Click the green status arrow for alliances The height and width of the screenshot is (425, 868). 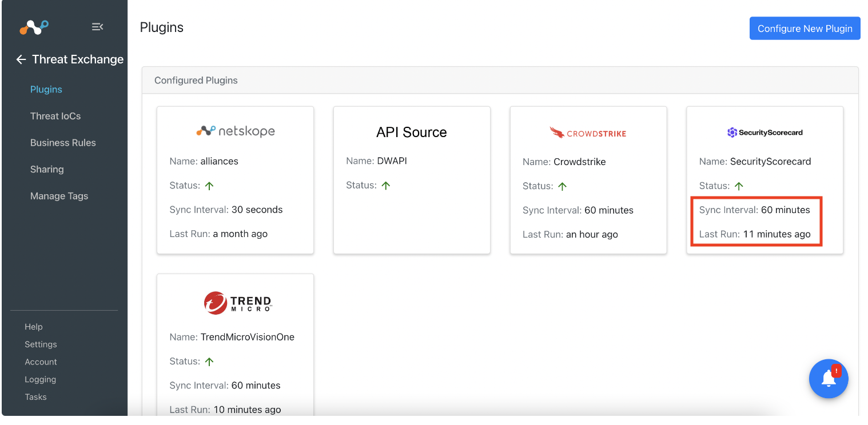pos(209,186)
